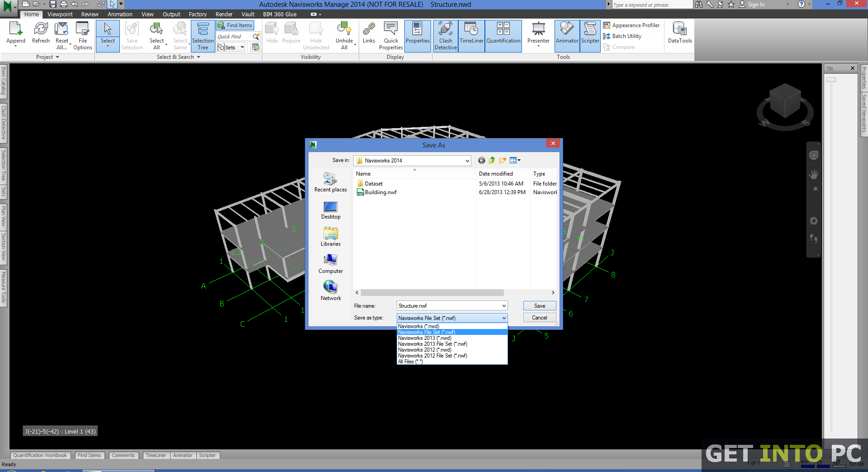Screen dimensions: 868x472
Task: Toggle the Selection Tree window
Action: point(203,36)
